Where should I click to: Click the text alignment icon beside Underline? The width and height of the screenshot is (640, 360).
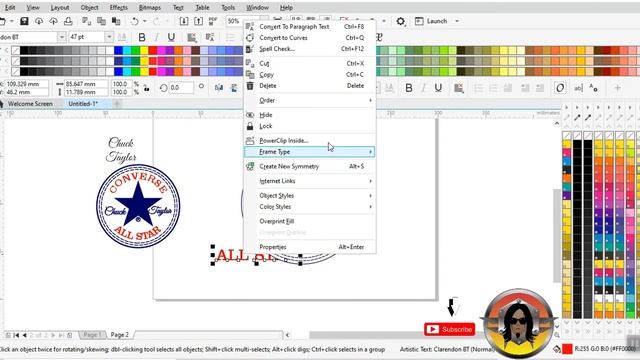pyautogui.click(x=191, y=38)
